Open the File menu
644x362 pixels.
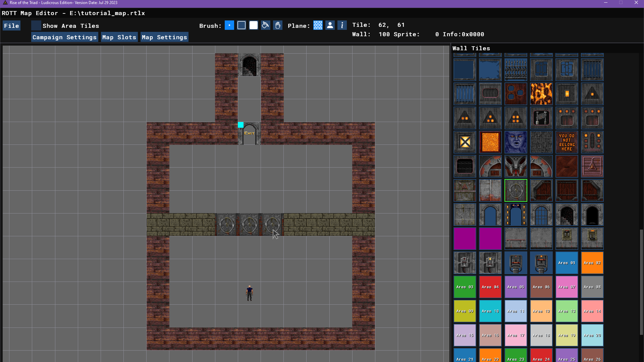11,26
